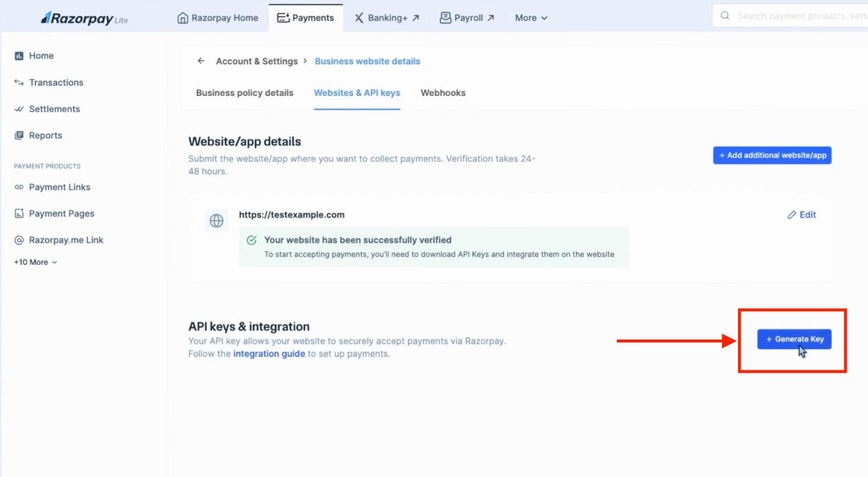The height and width of the screenshot is (477, 868).
Task: Open Payment Links in the sidebar
Action: coord(52,187)
